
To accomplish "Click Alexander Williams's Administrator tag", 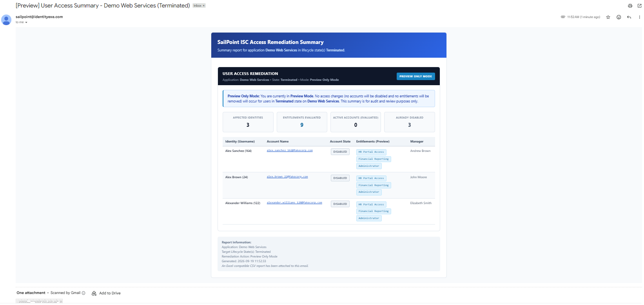I will (x=369, y=218).
